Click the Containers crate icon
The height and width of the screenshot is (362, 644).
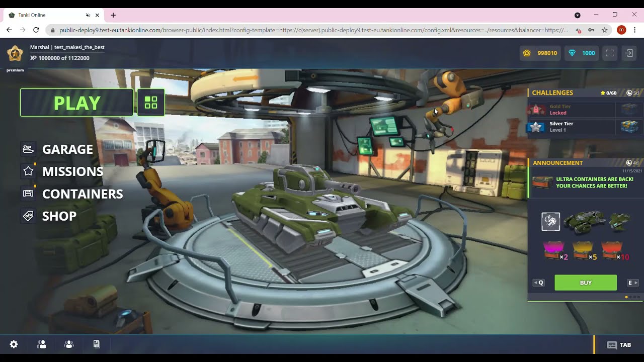coord(28,194)
